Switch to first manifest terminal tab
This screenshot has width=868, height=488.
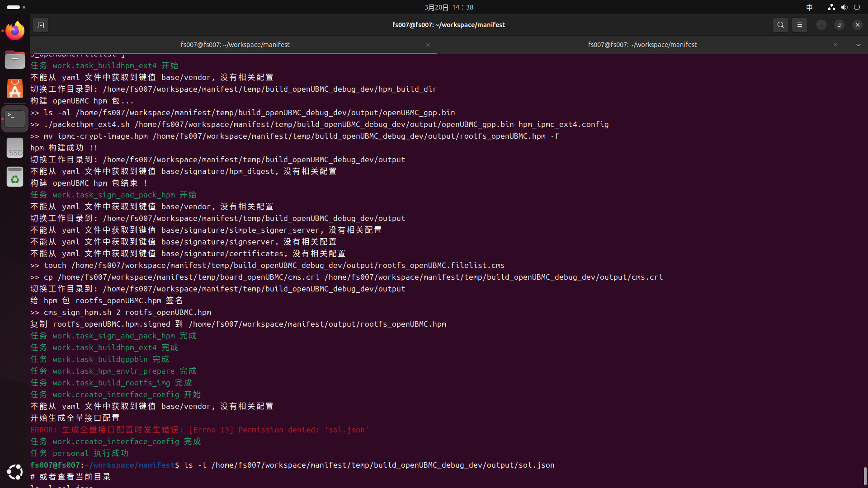tap(235, 45)
